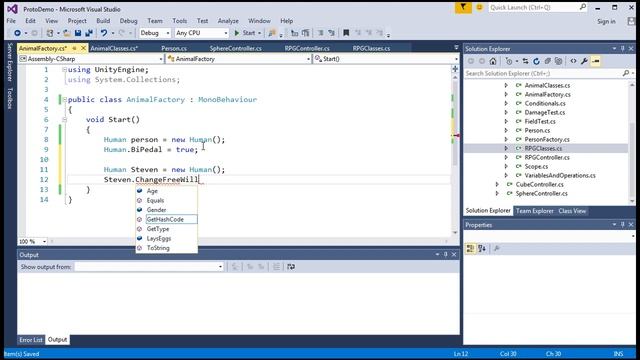Click the Comment Selection toolbar icon
The width and height of the screenshot is (640, 360).
point(320,33)
